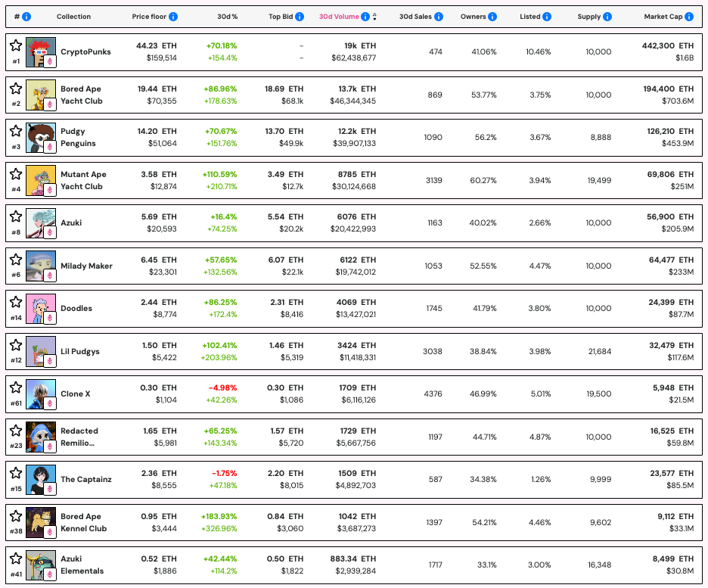Click the Lil Pudgys thumbnail image
This screenshot has width=708, height=588.
[x=41, y=351]
